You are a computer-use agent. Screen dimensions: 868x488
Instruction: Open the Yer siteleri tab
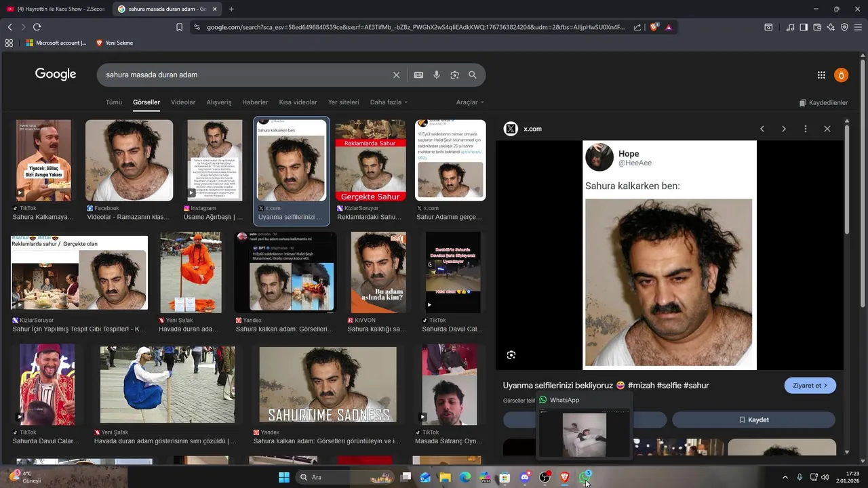(x=344, y=102)
